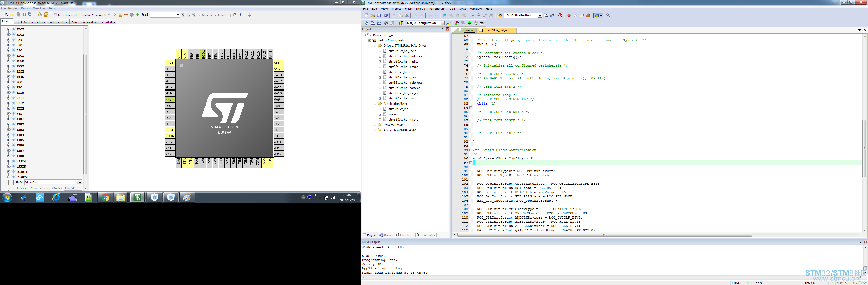Download code to flash with LOAD icon
The image size is (868, 285).
click(x=401, y=23)
